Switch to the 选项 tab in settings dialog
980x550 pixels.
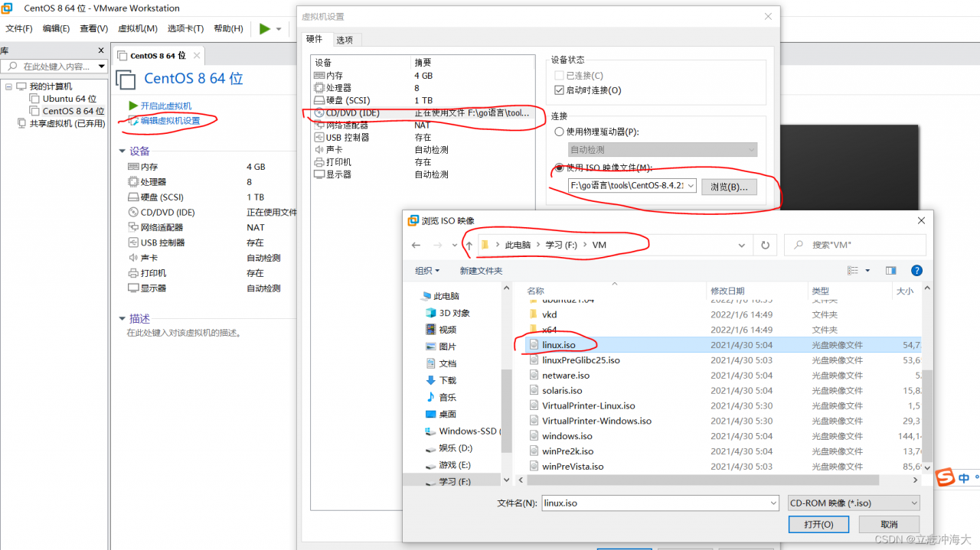click(x=345, y=40)
